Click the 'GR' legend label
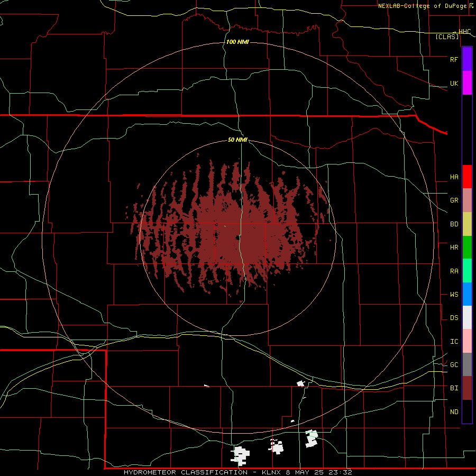Image resolution: width=476 pixels, height=476 pixels. 454,200
